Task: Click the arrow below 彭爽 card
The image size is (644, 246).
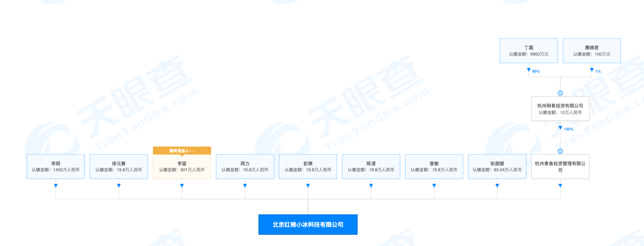Action: [308, 186]
